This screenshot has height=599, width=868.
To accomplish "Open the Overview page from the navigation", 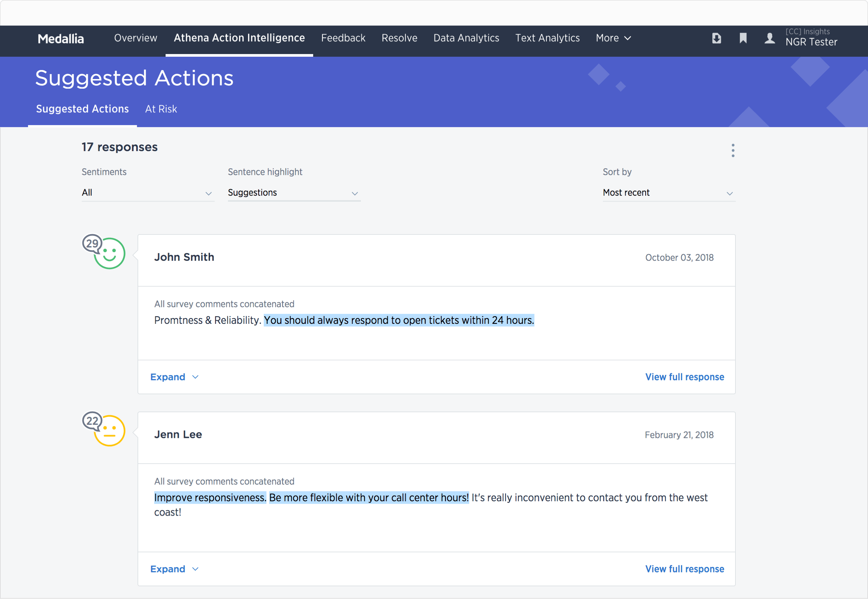I will 135,38.
